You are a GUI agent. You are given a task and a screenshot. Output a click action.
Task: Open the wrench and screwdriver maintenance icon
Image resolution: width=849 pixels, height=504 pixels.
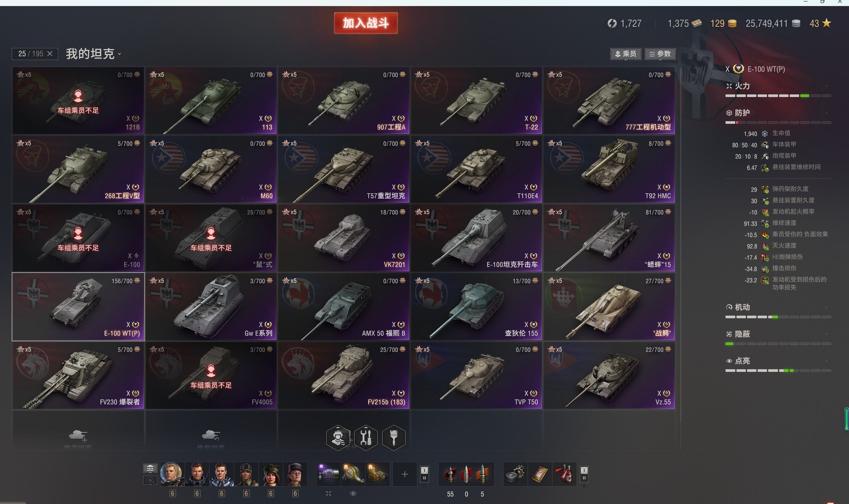(x=366, y=438)
